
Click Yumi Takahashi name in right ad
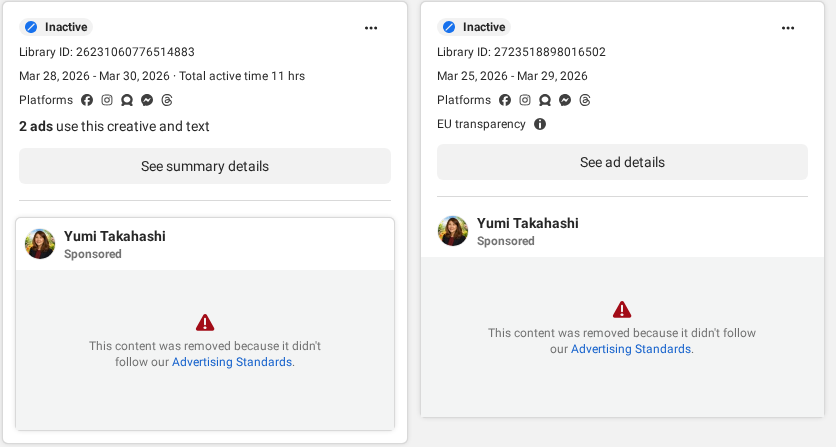(527, 224)
